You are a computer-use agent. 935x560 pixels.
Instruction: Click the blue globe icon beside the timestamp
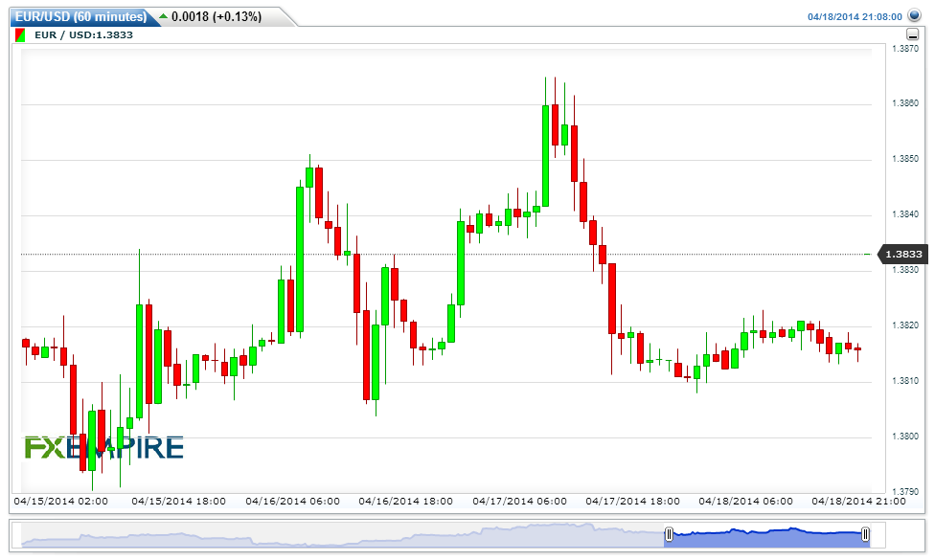coord(914,15)
